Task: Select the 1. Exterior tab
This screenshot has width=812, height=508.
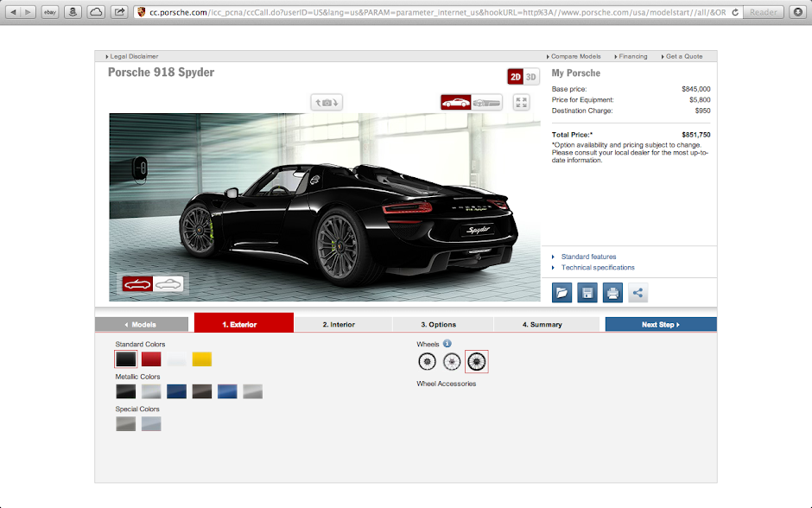Action: pyautogui.click(x=244, y=322)
